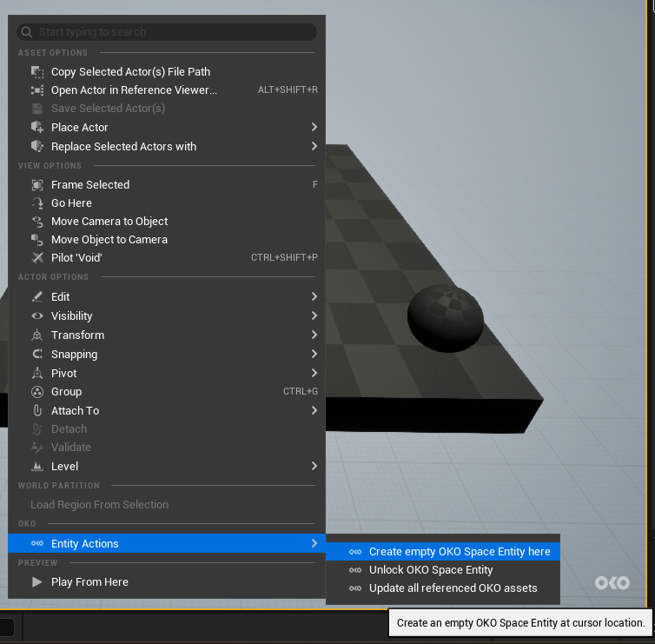Screen dimensions: 655x644
Task: Click the Move Camera to Object icon
Action: click(37, 222)
